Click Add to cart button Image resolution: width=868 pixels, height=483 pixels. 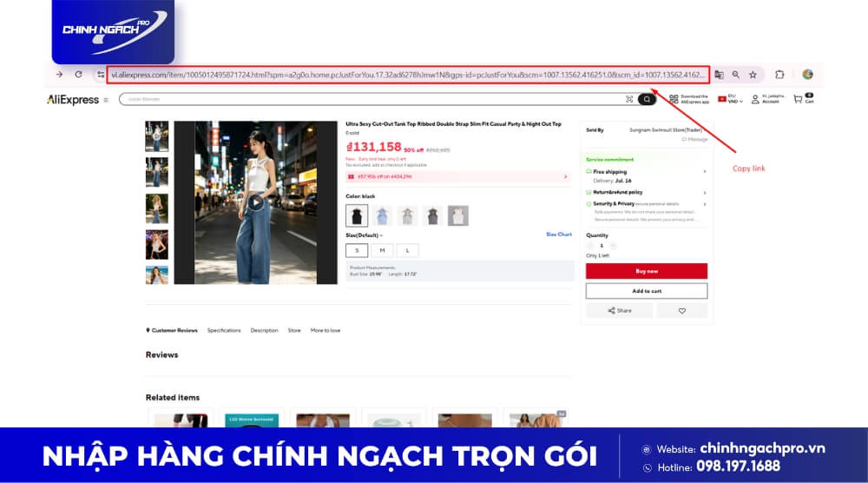coord(647,291)
